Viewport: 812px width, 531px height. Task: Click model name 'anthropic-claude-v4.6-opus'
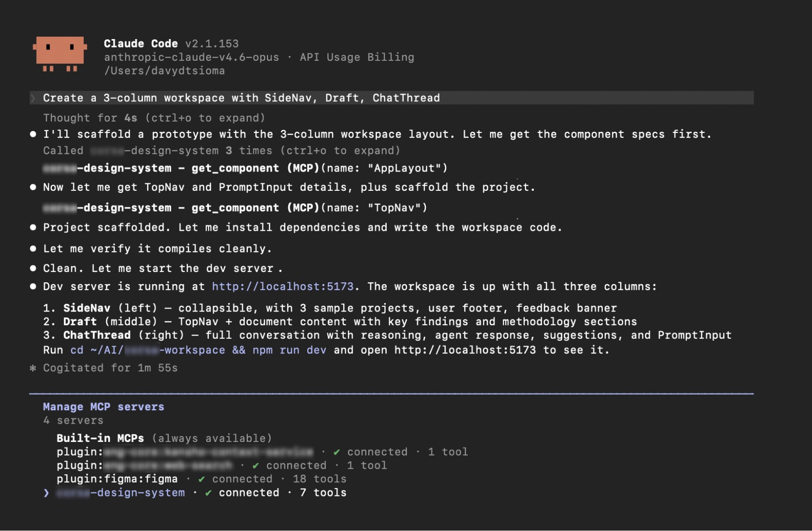(x=191, y=57)
